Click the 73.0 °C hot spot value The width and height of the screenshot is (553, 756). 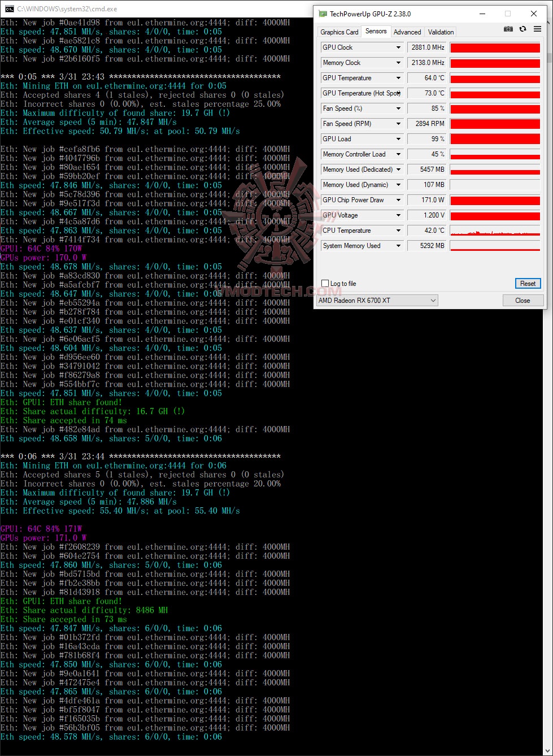[426, 93]
